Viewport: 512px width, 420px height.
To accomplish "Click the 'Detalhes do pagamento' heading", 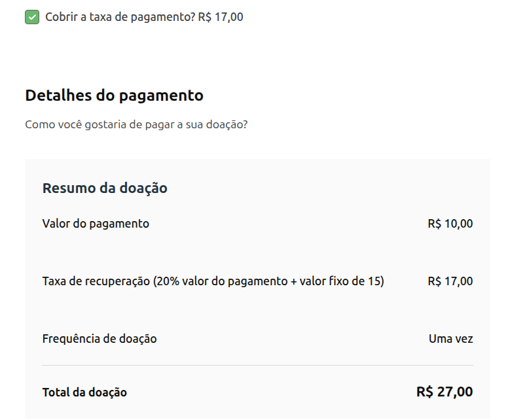I will click(x=115, y=96).
